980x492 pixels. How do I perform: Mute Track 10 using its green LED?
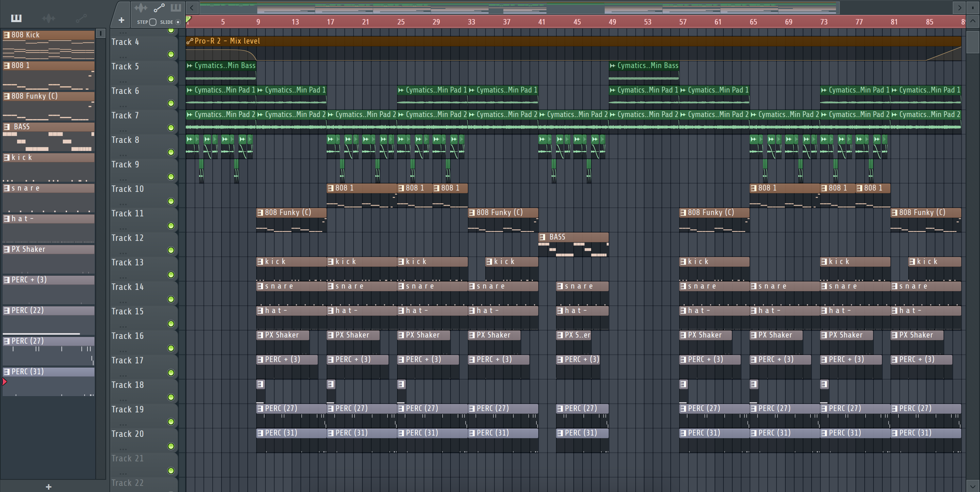[x=171, y=201]
